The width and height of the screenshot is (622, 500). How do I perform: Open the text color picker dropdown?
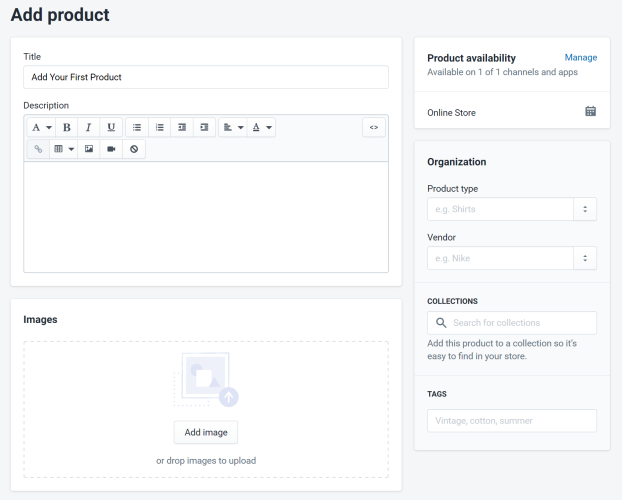(261, 127)
